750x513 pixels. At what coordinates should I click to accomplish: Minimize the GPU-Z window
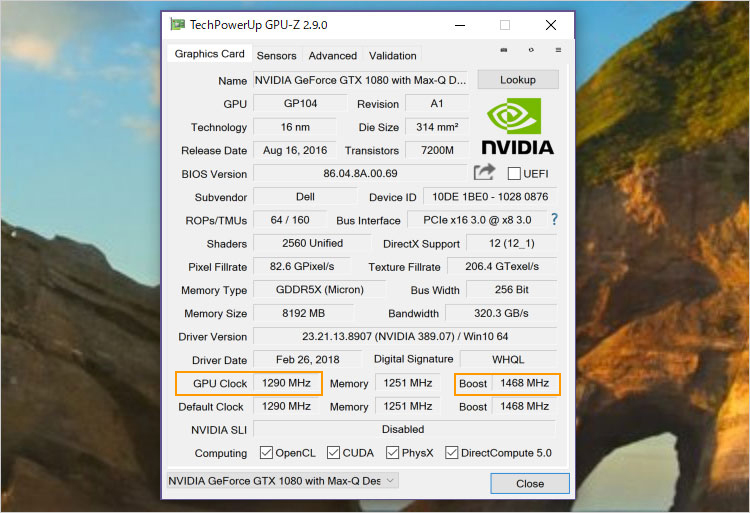coord(460,25)
